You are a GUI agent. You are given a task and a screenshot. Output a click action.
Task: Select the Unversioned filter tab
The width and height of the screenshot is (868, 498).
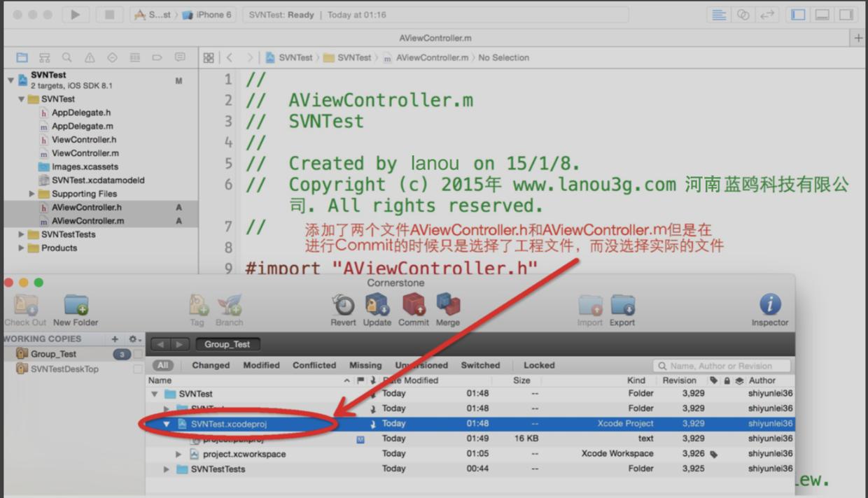[x=421, y=365]
